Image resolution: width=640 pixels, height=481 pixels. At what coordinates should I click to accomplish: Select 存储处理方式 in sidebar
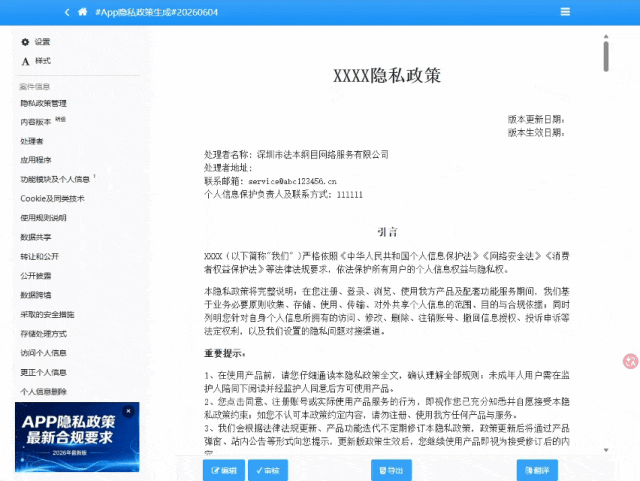click(44, 334)
